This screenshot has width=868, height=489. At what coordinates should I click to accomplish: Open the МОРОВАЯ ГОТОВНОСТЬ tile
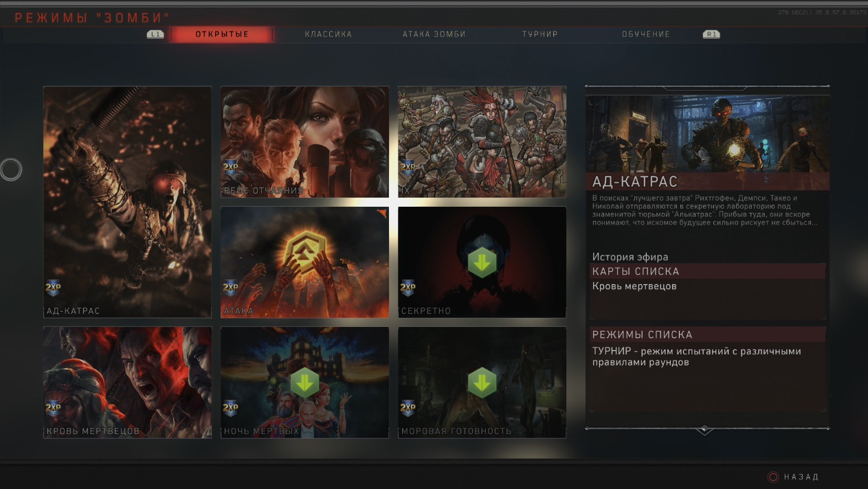[482, 383]
